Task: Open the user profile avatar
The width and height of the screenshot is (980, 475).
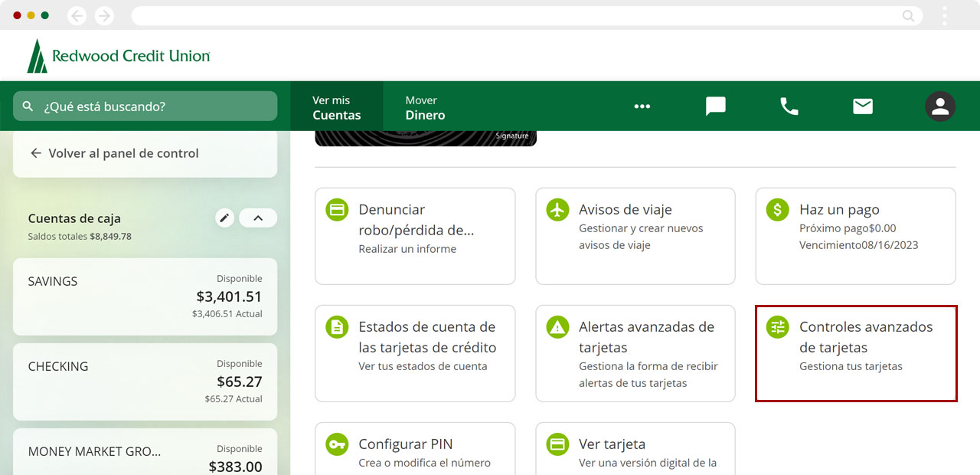Action: point(939,106)
